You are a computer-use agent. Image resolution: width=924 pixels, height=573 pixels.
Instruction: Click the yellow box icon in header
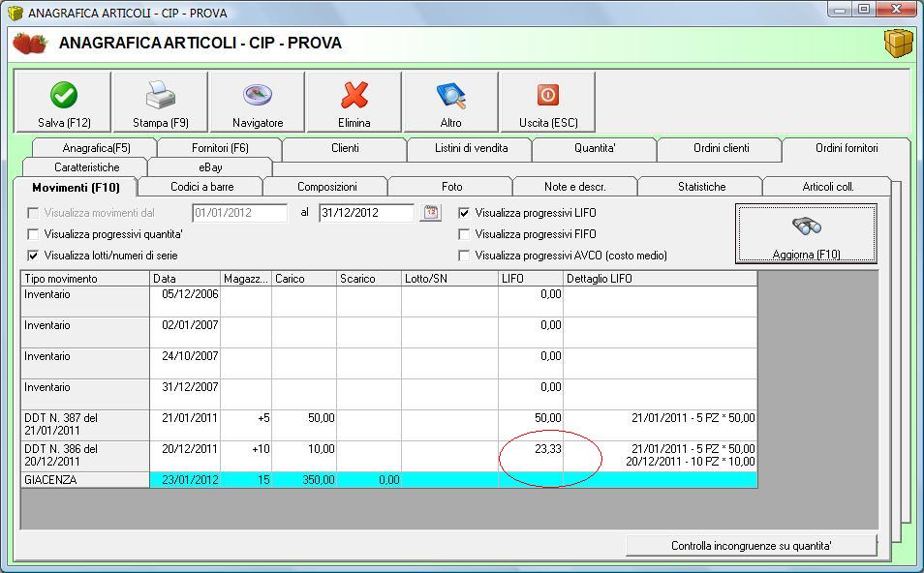pyautogui.click(x=898, y=43)
